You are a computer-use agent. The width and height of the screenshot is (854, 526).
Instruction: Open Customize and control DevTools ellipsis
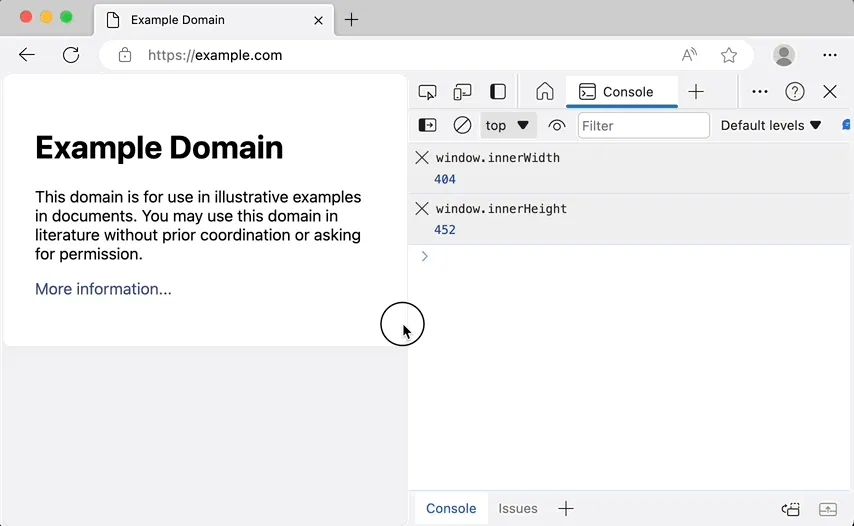tap(760, 91)
